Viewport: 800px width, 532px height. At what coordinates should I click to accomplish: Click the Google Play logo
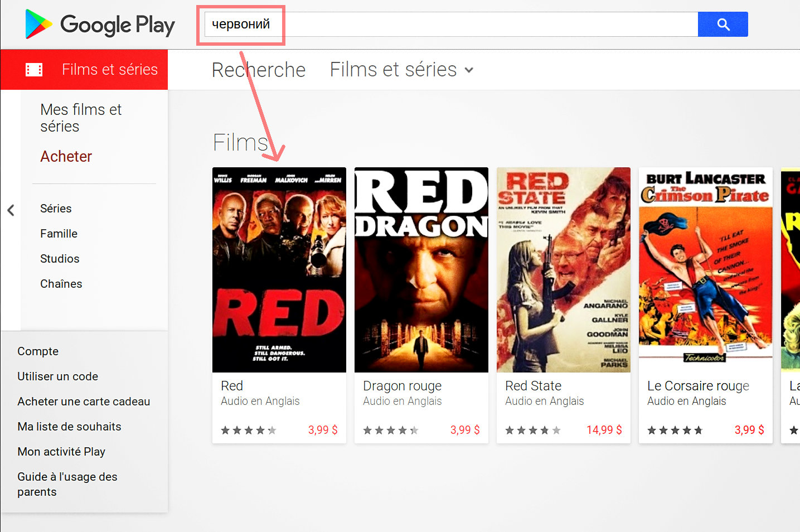click(100, 25)
